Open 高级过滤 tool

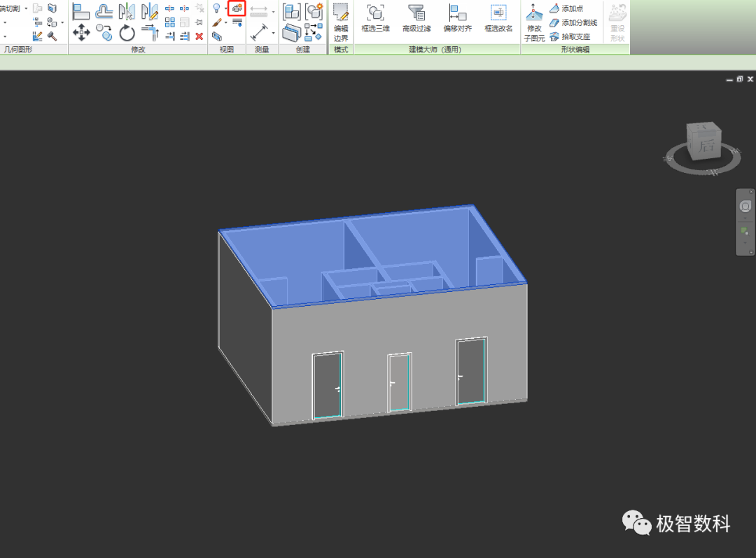coord(416,18)
